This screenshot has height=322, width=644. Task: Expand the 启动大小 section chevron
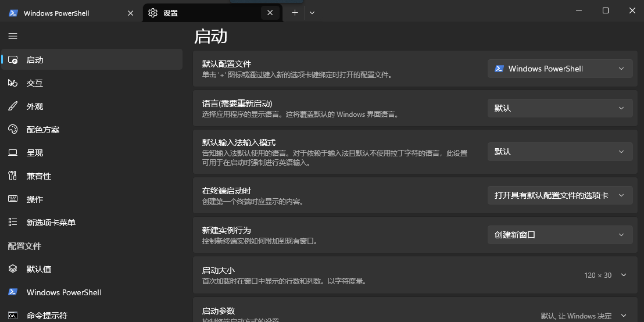point(624,275)
